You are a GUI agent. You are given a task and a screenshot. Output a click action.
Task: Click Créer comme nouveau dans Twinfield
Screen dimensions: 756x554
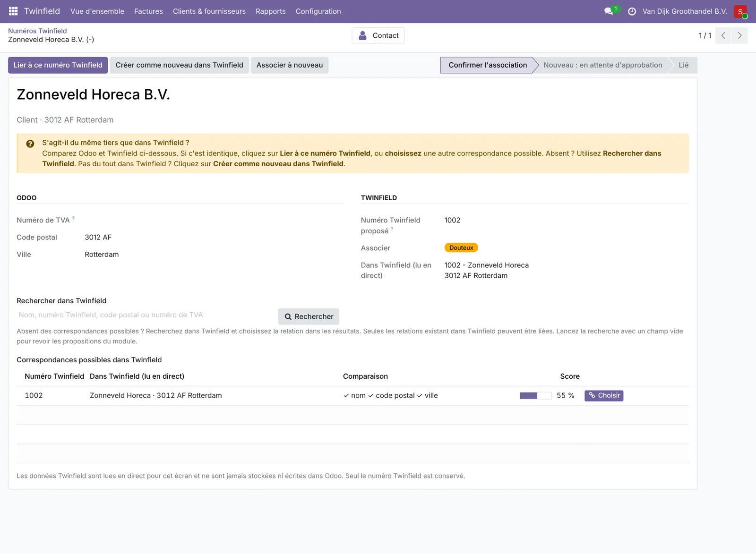tap(180, 65)
